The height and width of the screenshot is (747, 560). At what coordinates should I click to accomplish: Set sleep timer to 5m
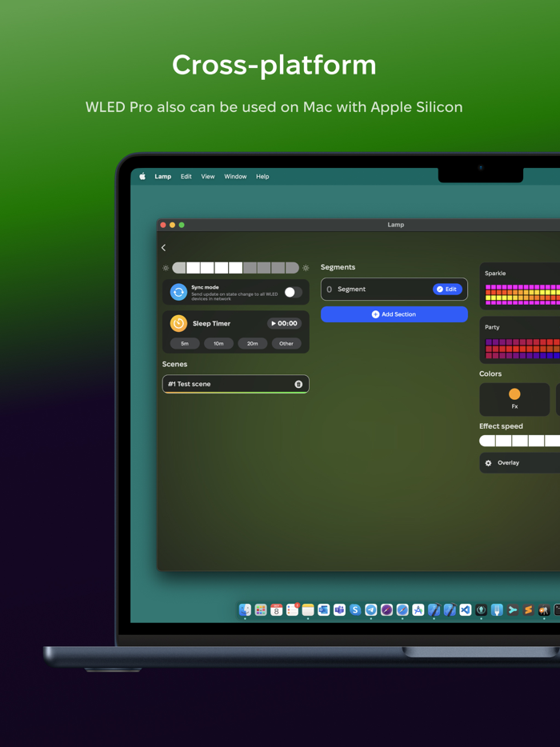point(185,343)
